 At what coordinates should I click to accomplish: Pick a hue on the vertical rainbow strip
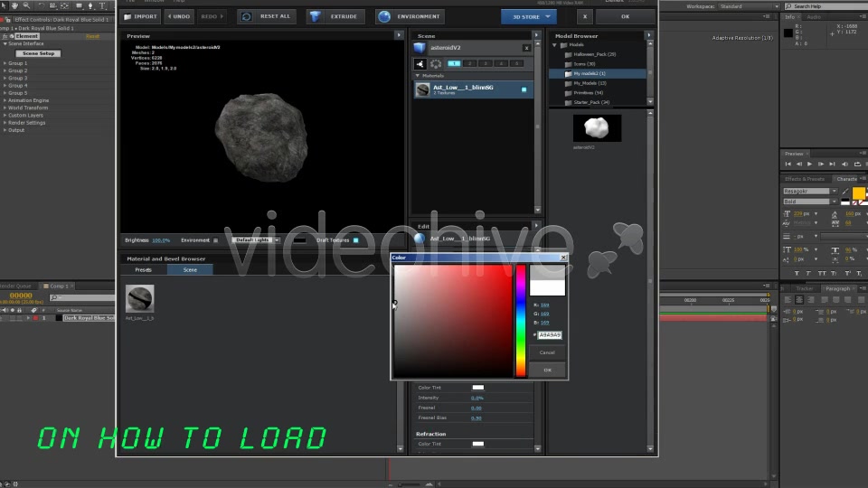pyautogui.click(x=521, y=321)
